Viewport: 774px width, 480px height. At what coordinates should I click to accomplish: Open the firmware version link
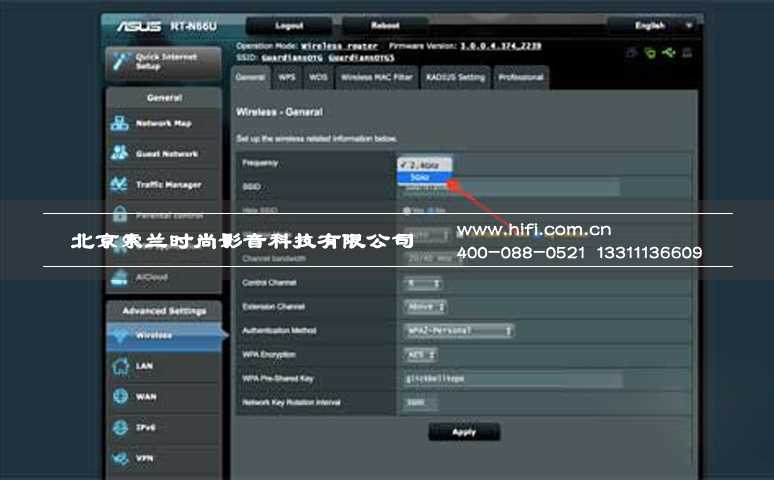501,46
